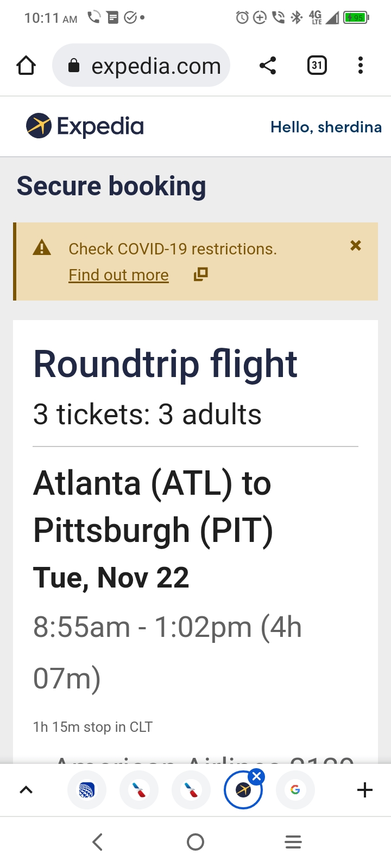Open the Chrome three-dot menu
Viewport: 391px width, 868px height.
tap(360, 66)
